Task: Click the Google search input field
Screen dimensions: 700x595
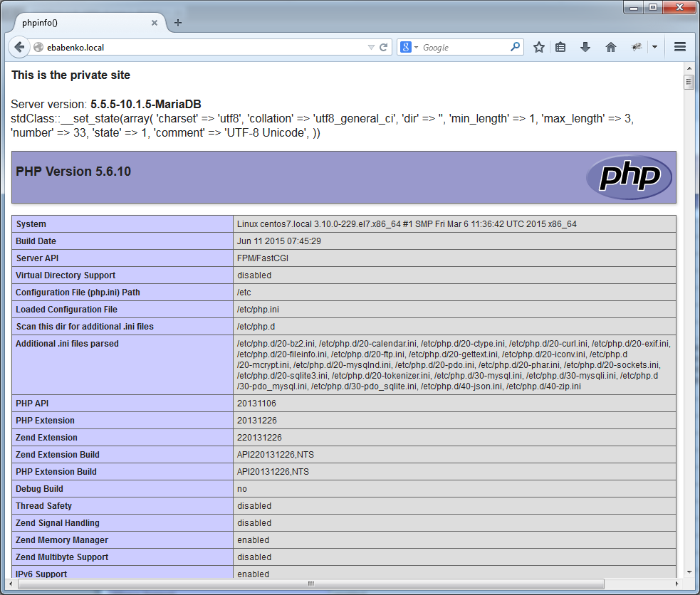Action: (464, 47)
